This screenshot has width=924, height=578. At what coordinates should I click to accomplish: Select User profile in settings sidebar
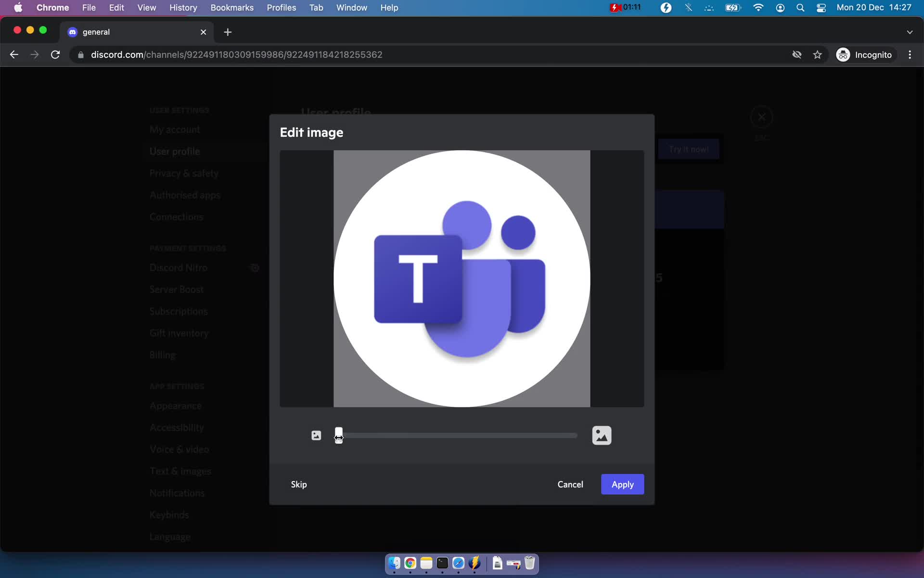tap(175, 151)
